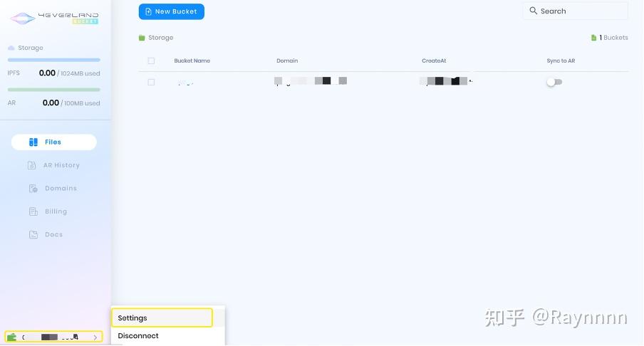The height and width of the screenshot is (346, 644).
Task: Create a New Bucket
Action: [171, 11]
